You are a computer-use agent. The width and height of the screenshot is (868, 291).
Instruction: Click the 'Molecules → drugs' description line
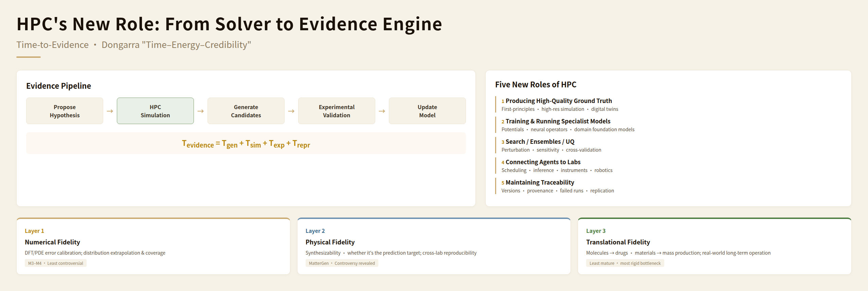679,253
